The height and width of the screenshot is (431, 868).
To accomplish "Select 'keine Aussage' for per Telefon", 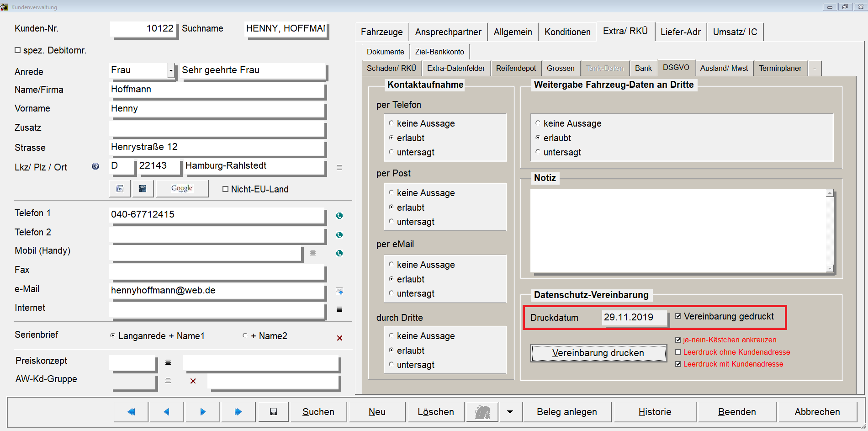I will tap(392, 123).
